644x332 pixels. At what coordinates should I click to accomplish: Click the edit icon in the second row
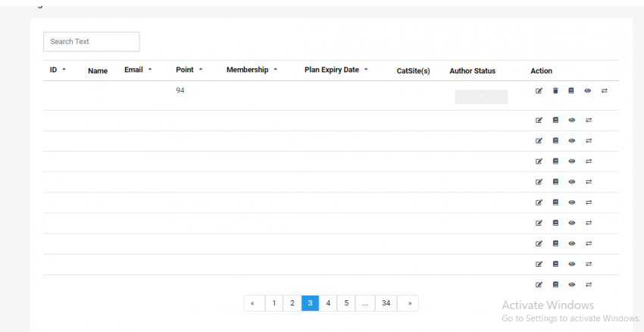point(539,120)
